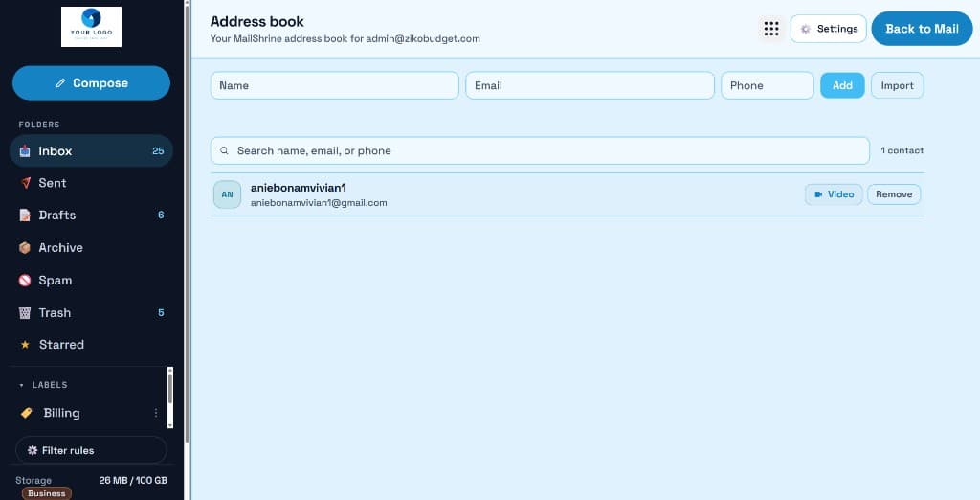Click the Drafts document icon
The width and height of the screenshot is (980, 500).
click(x=25, y=215)
